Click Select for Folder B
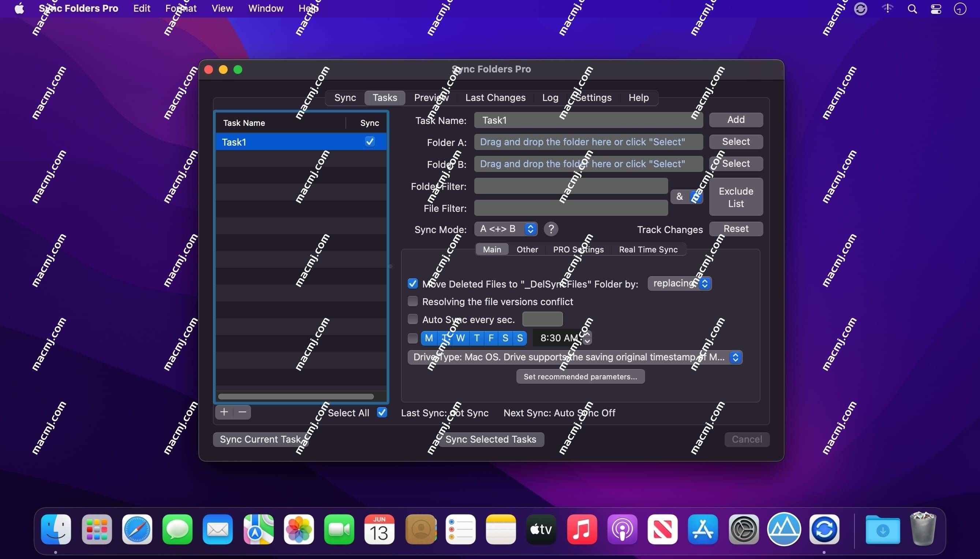The image size is (980, 559). pos(736,164)
